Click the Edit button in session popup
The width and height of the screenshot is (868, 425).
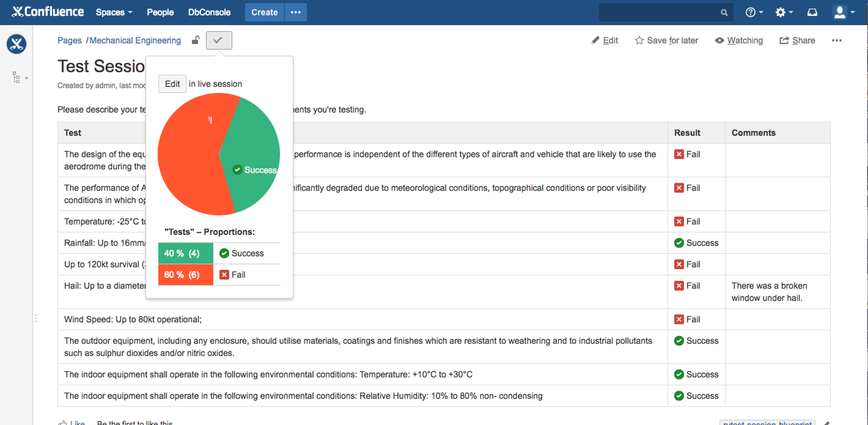tap(172, 84)
